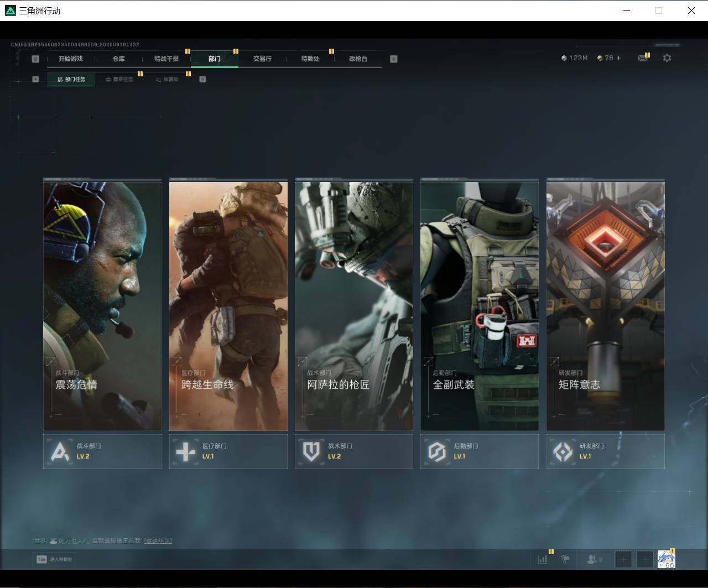Click the 邀请组队 link in world chat
The image size is (708, 588).
point(158,540)
